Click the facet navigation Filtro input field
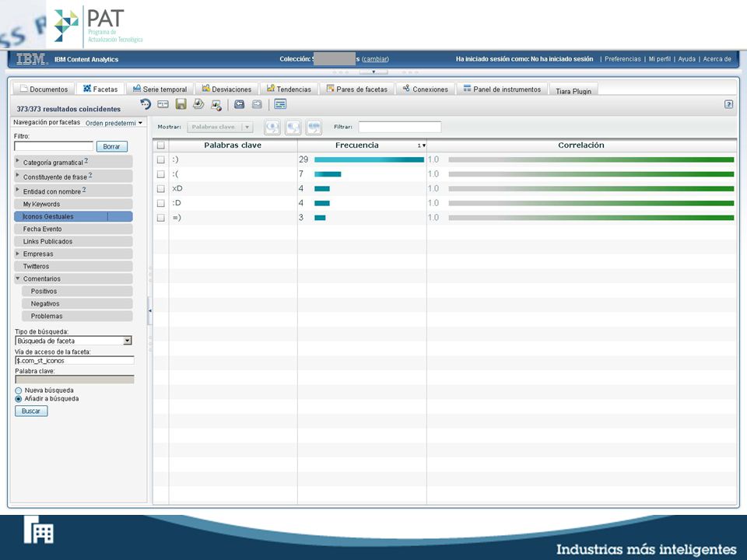The width and height of the screenshot is (747, 560). (54, 145)
